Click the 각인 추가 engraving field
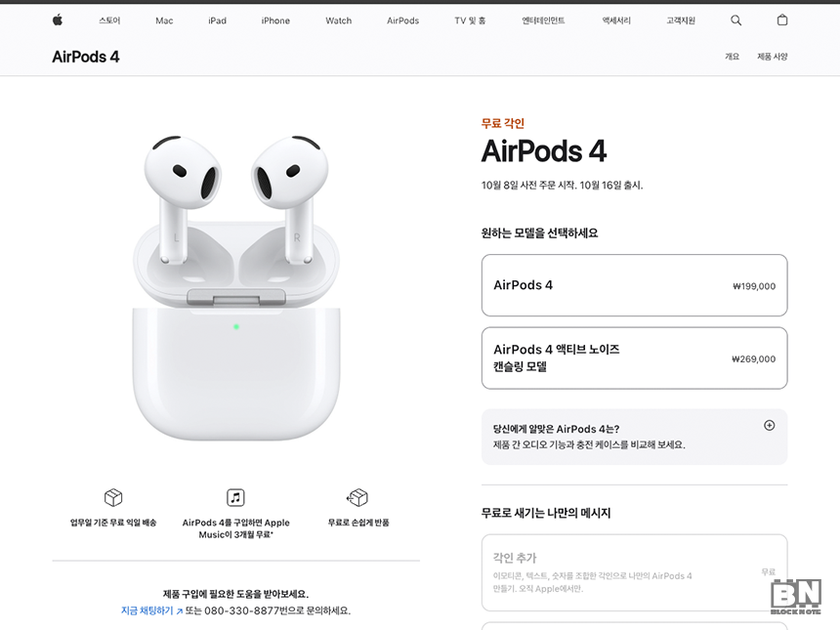The width and height of the screenshot is (840, 630). tap(634, 572)
